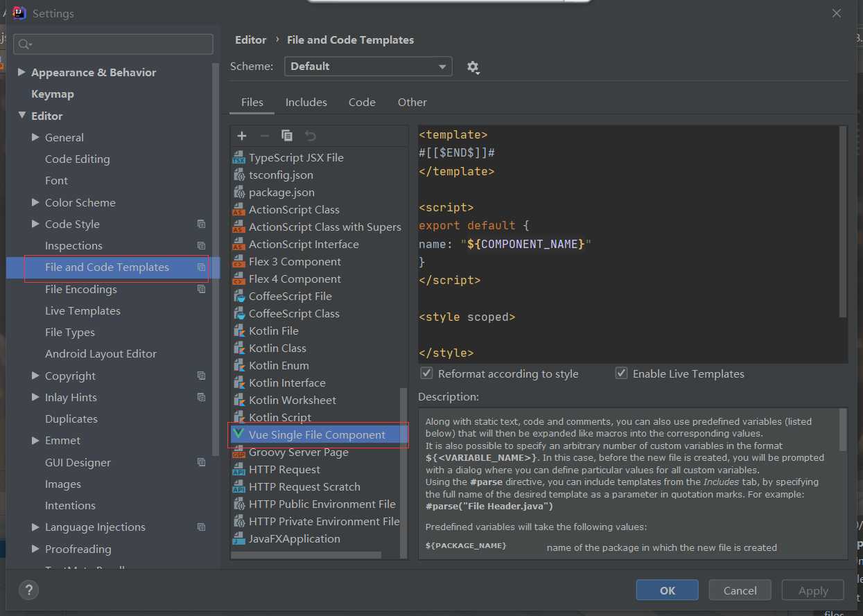Select Android Layout Editor settings
863x616 pixels.
click(101, 353)
